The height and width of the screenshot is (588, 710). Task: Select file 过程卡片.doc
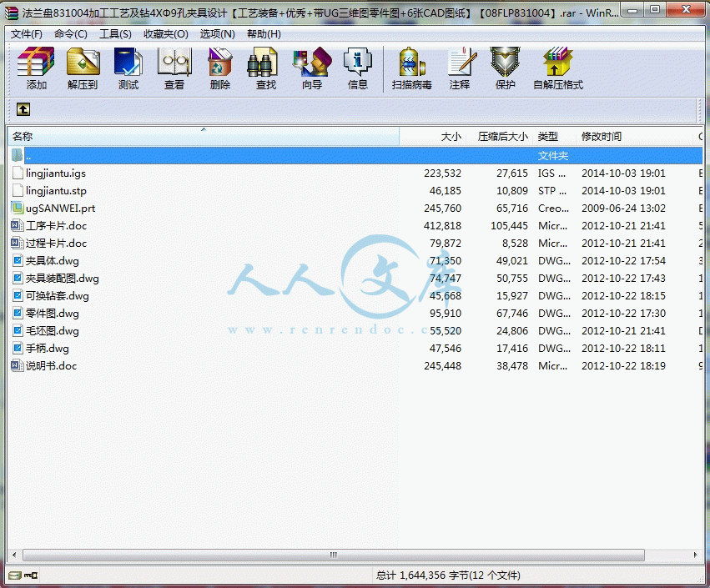(x=56, y=243)
